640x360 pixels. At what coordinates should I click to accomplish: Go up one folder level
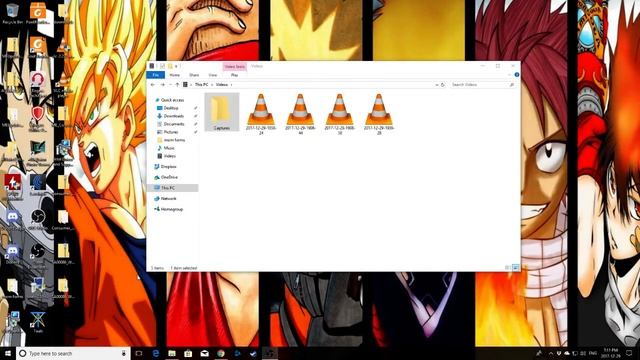point(177,84)
